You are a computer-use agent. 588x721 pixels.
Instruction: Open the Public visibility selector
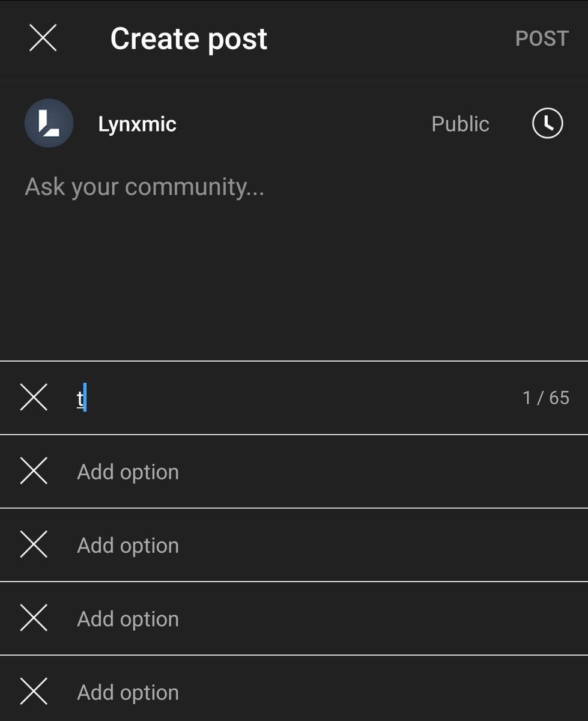[x=460, y=124]
